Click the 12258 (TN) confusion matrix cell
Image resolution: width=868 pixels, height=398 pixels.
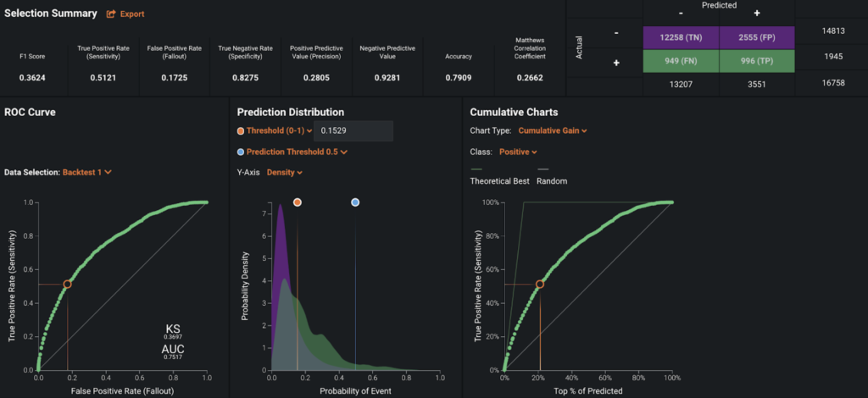(681, 37)
